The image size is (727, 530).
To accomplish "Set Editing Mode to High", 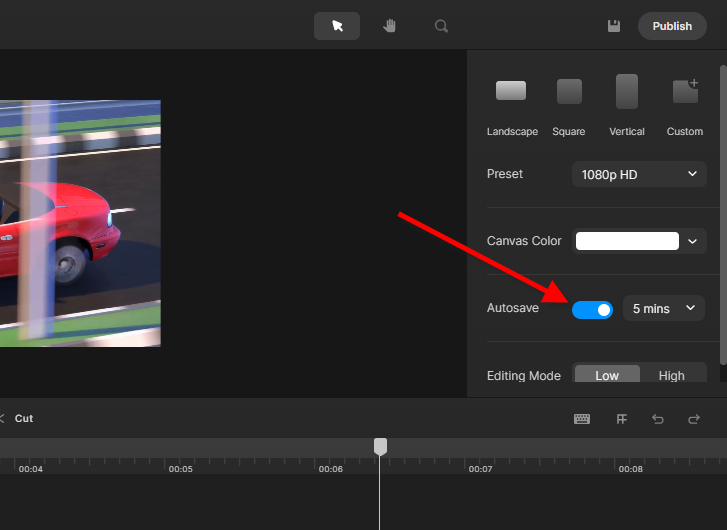I will pyautogui.click(x=671, y=374).
